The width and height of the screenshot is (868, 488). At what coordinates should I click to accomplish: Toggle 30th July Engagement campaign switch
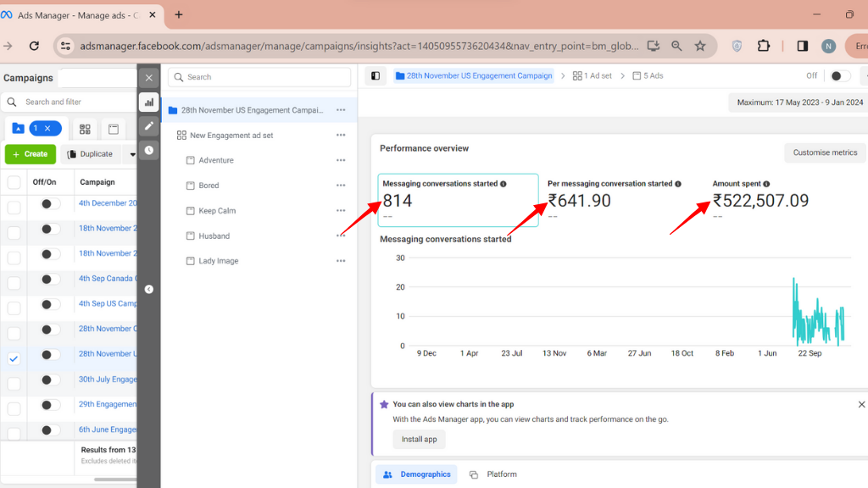(x=50, y=380)
